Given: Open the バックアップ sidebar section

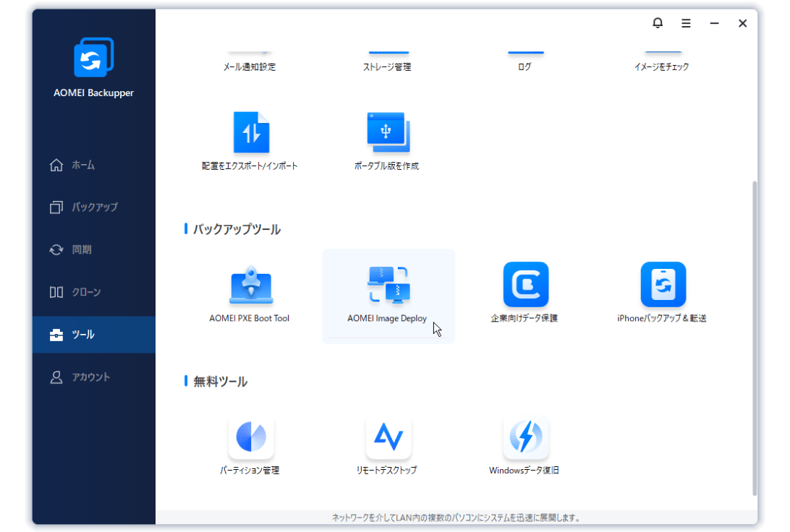Looking at the screenshot, I should click(x=94, y=207).
